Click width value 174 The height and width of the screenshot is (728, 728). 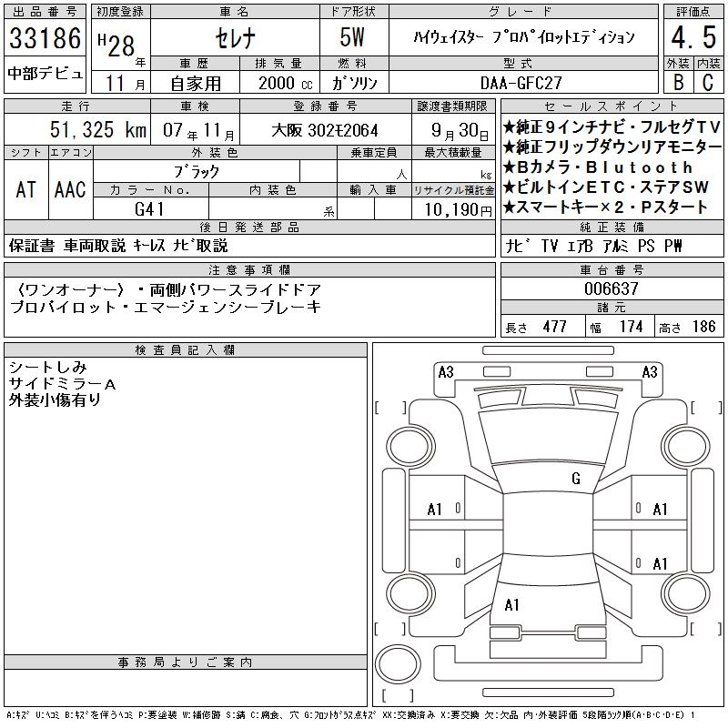[x=631, y=327]
